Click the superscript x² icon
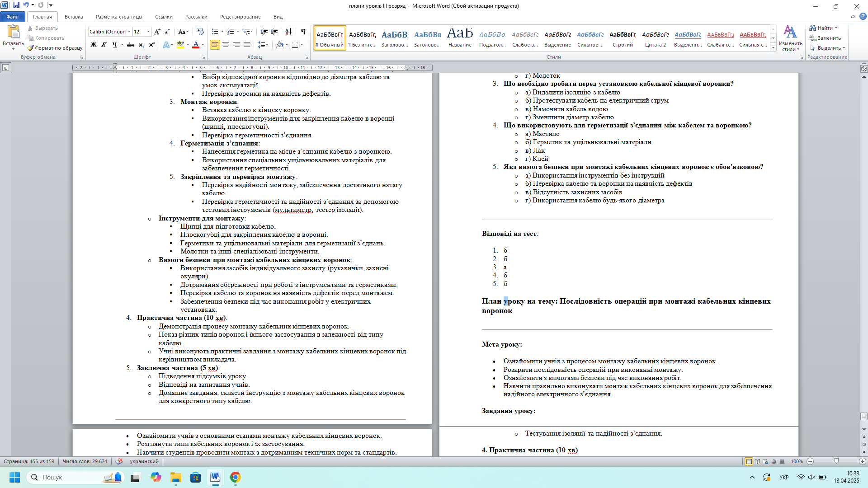 152,45
